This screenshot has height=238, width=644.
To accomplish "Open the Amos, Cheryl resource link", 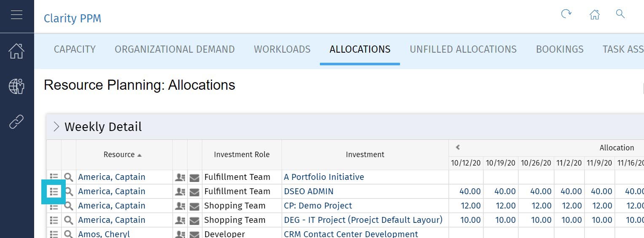I will click(x=104, y=234).
